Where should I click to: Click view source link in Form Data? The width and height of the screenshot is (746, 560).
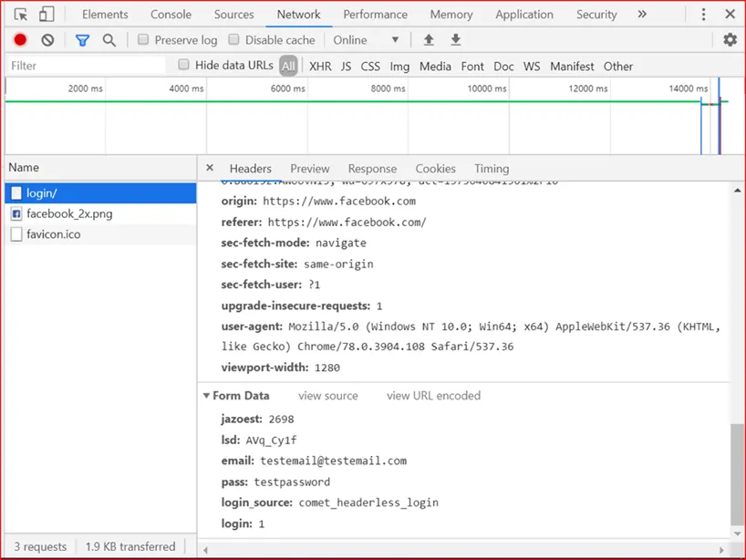327,396
